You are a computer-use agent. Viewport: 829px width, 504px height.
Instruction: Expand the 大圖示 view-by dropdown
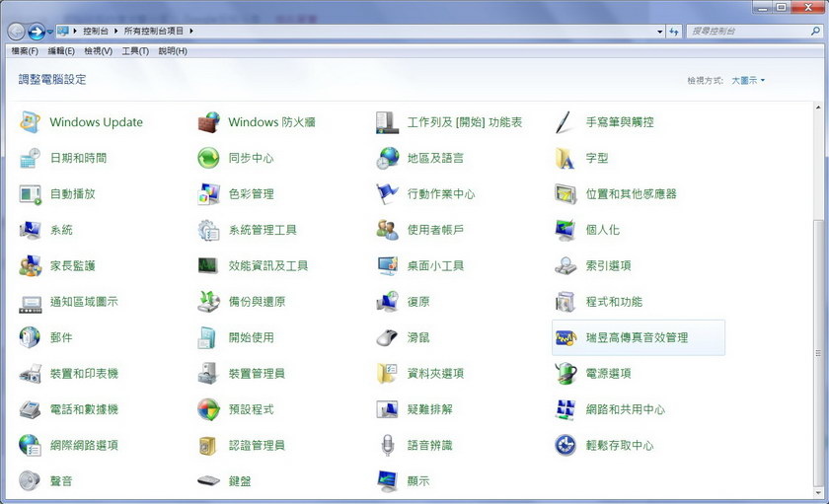pos(748,80)
